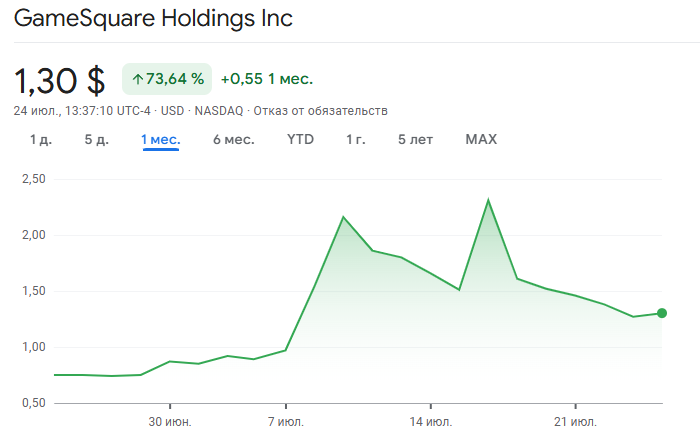
Task: Click the green endpoint dot on chart
Action: pyautogui.click(x=662, y=313)
